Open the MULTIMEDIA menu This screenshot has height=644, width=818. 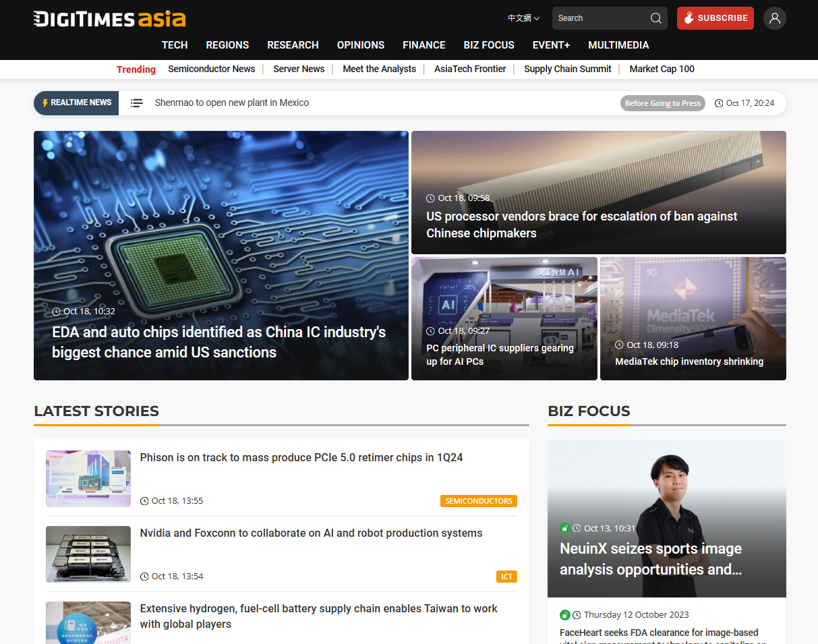point(618,45)
